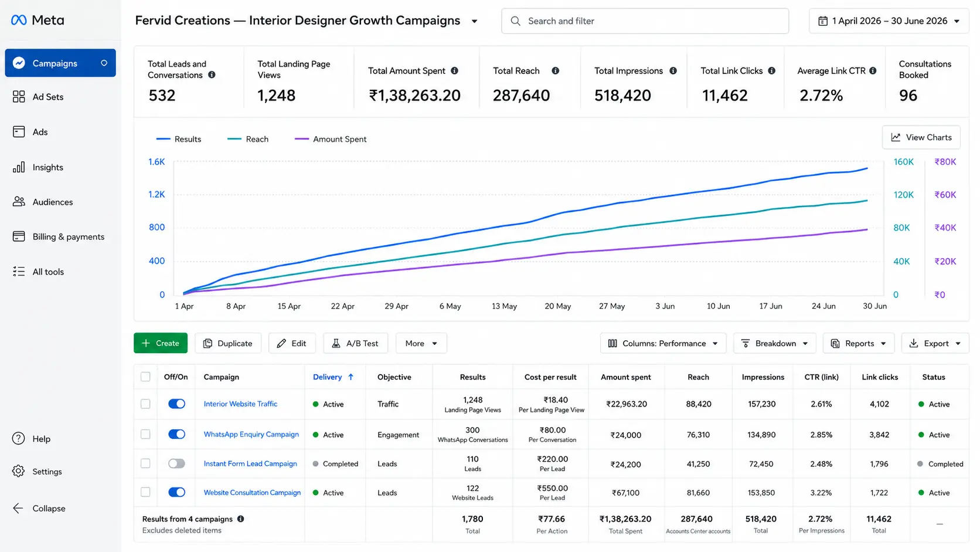This screenshot has width=980, height=552.
Task: Click the Campaigns sidebar icon
Action: (19, 63)
